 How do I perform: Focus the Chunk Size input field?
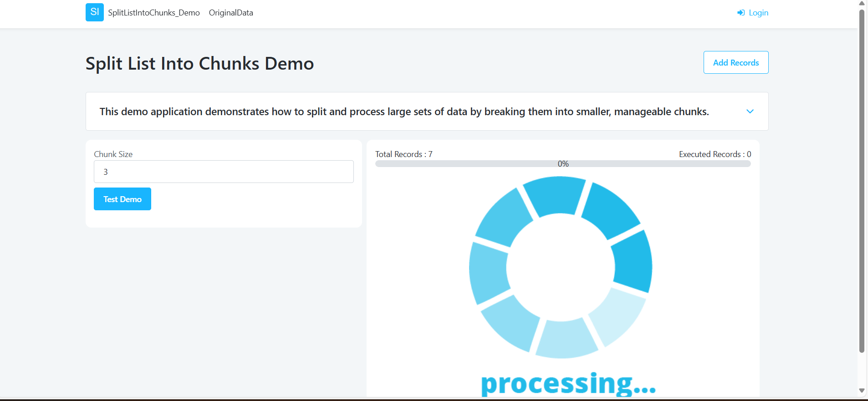pyautogui.click(x=224, y=172)
